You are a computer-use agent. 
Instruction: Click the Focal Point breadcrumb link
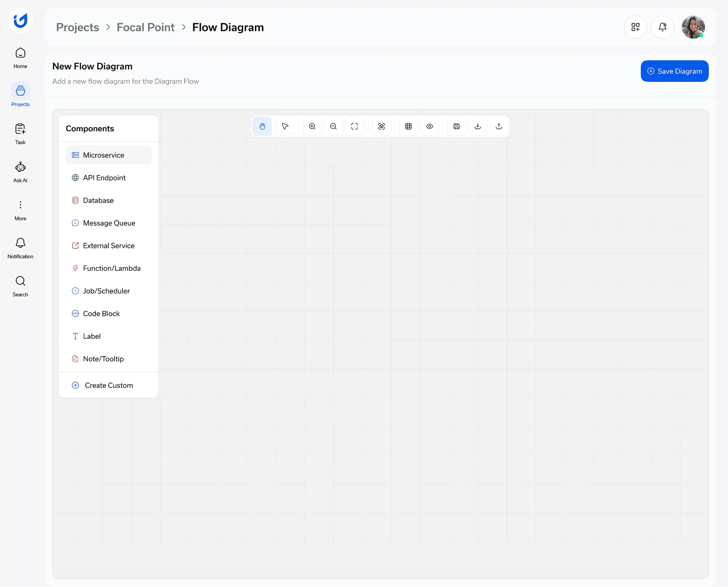point(145,27)
